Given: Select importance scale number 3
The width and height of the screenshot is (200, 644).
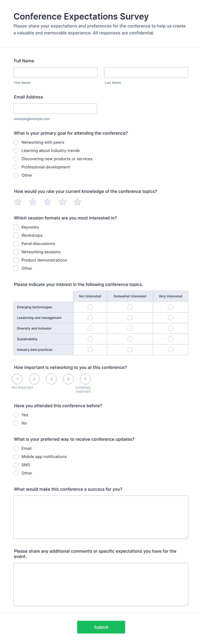Looking at the screenshot, I should click(x=51, y=379).
